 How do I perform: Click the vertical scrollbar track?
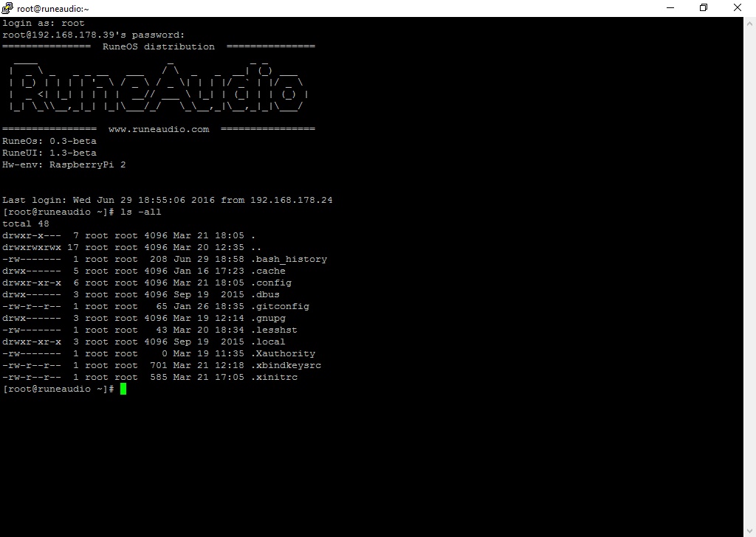click(x=749, y=295)
